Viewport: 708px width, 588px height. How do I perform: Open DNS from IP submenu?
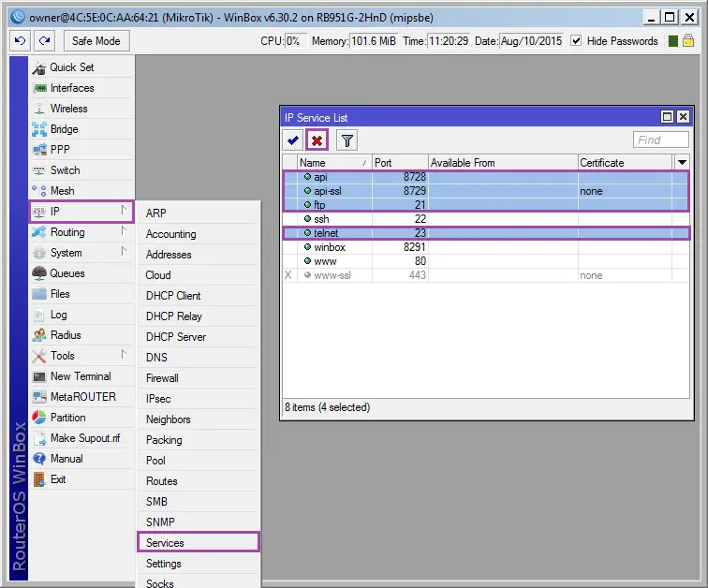click(199, 358)
